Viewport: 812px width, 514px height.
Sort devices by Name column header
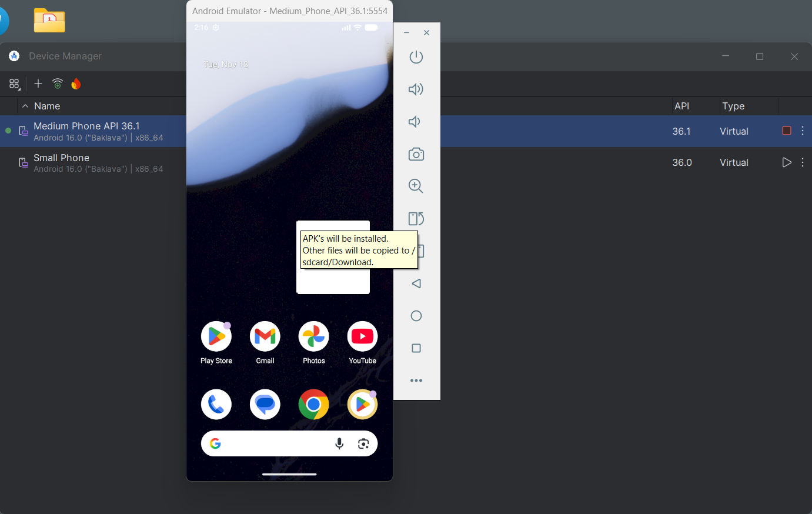(47, 106)
